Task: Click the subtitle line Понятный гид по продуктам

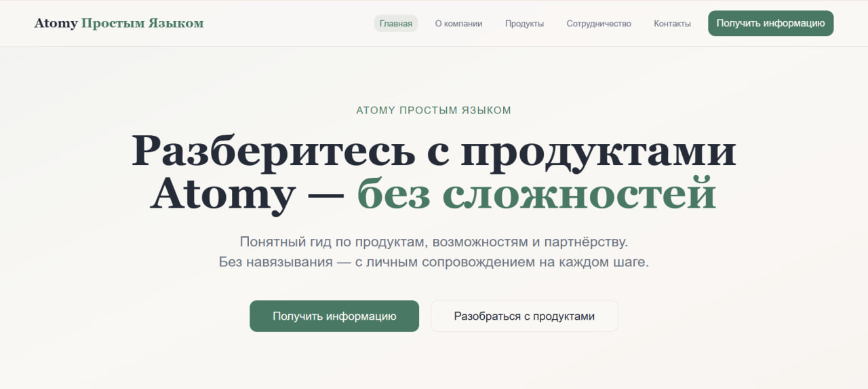Action: (x=434, y=241)
